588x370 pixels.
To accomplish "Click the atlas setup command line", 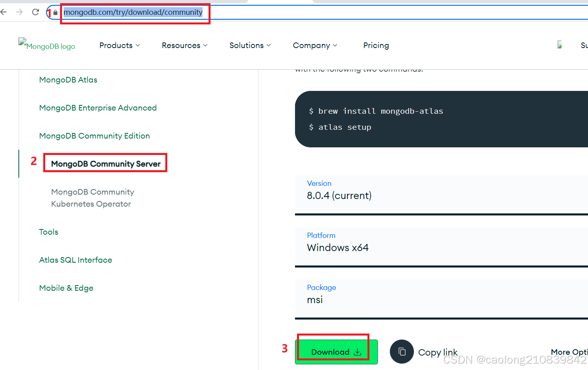I will 340,127.
